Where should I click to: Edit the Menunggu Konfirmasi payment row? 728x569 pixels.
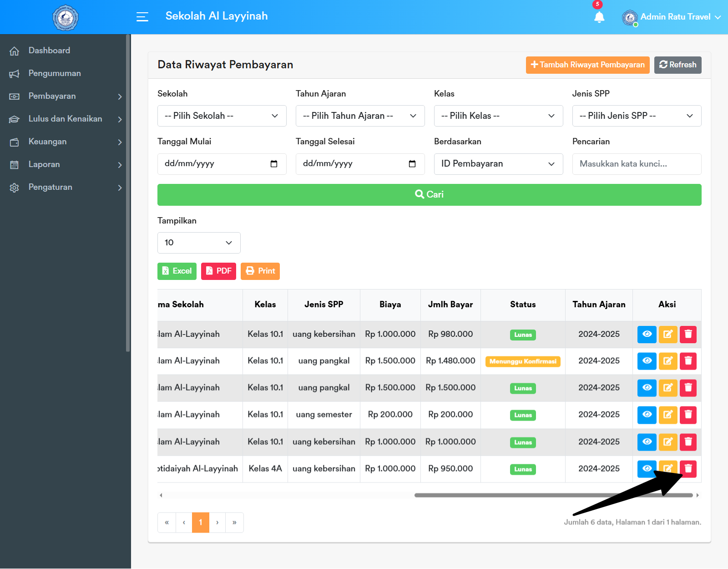(667, 361)
